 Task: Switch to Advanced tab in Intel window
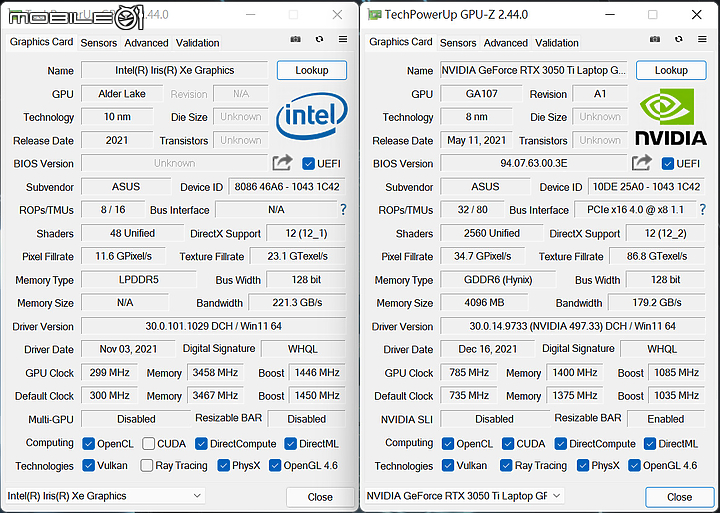146,43
